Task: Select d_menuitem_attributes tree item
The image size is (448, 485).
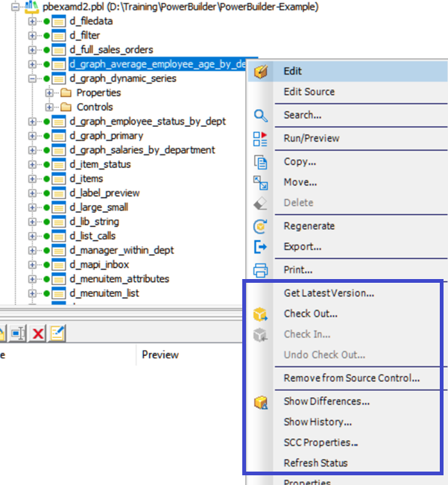Action: coord(119,279)
